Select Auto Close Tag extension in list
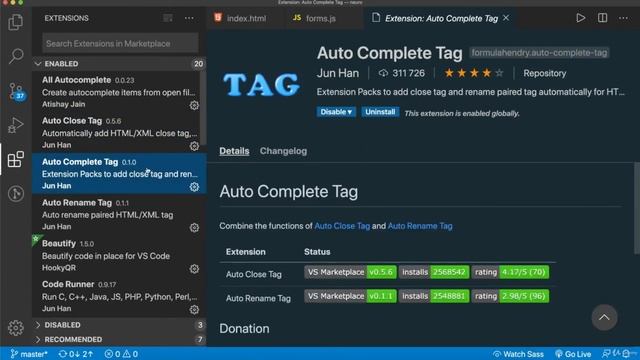The image size is (640, 360). 118,133
